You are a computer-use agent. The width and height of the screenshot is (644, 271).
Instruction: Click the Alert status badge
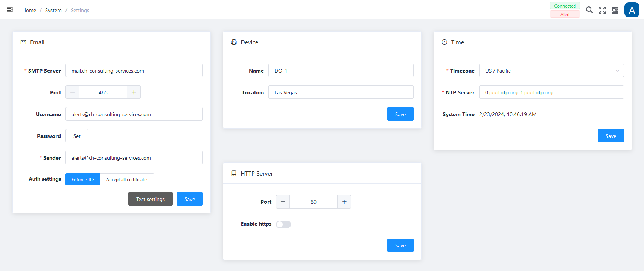(565, 15)
